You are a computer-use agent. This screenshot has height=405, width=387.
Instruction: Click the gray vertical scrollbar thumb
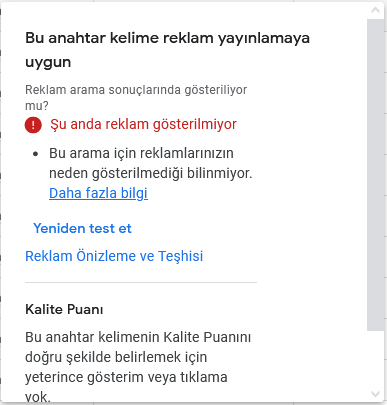376,175
